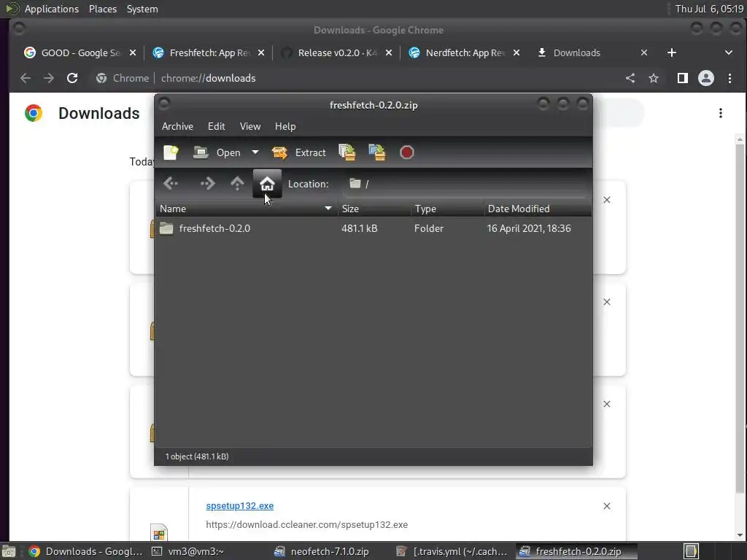747x560 pixels.
Task: Open Applications menu in top panel
Action: click(x=52, y=9)
